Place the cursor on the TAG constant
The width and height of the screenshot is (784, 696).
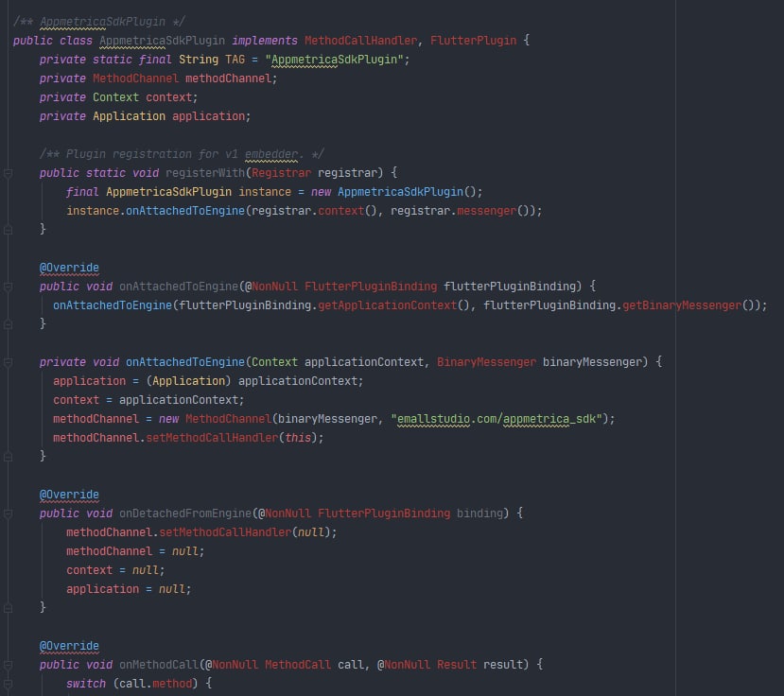click(235, 60)
